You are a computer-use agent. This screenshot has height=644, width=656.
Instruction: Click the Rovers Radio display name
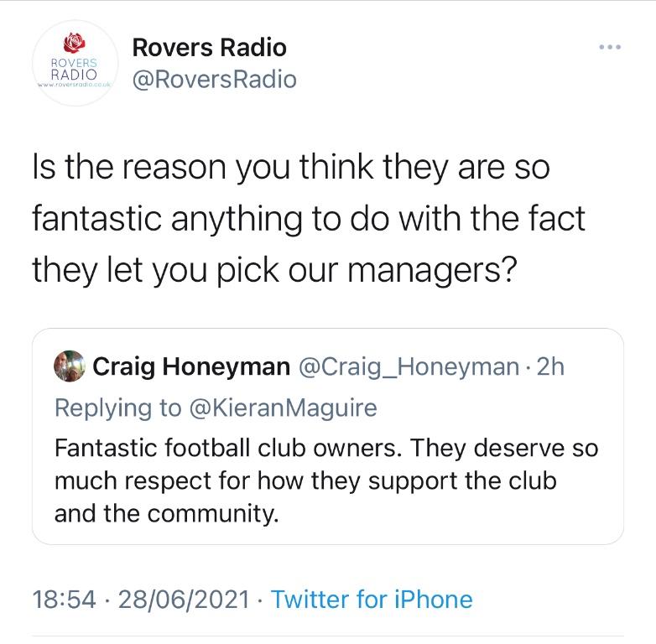(209, 47)
